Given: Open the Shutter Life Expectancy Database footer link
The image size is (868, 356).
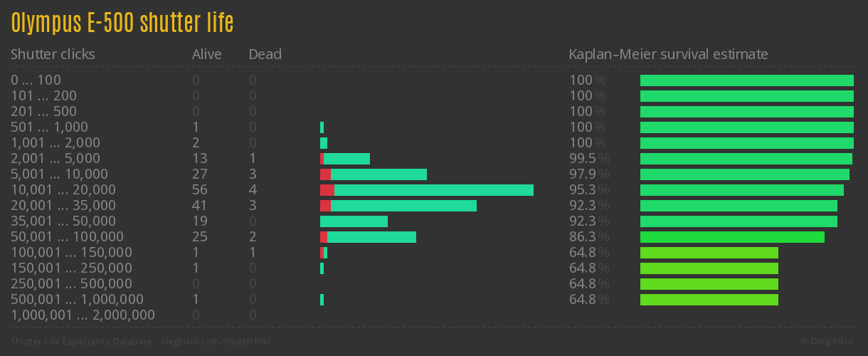Looking at the screenshot, I should (x=141, y=341).
